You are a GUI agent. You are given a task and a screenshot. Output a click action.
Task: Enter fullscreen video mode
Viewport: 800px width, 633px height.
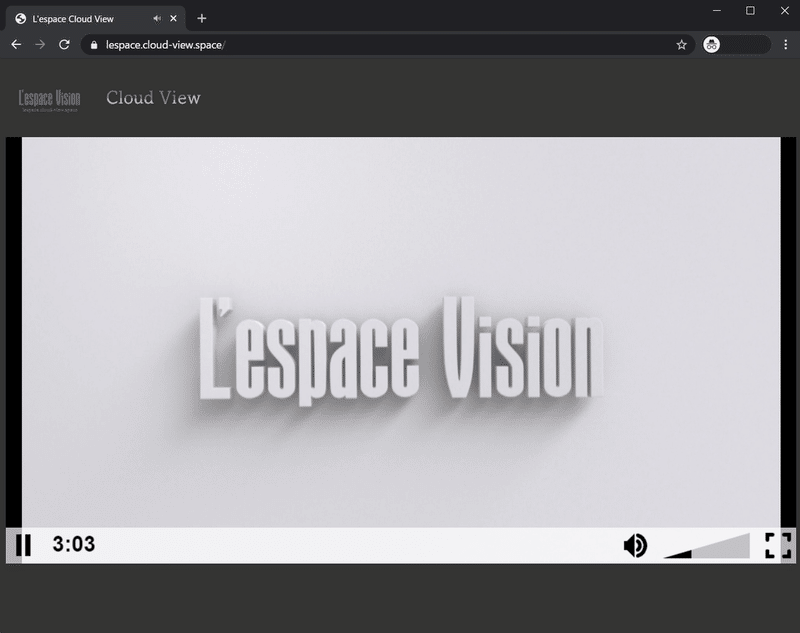(778, 545)
